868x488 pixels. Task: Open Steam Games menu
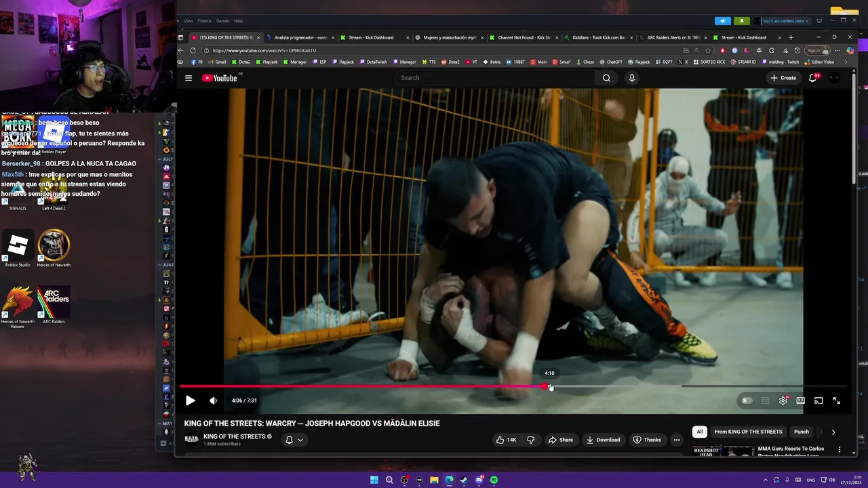pyautogui.click(x=222, y=21)
